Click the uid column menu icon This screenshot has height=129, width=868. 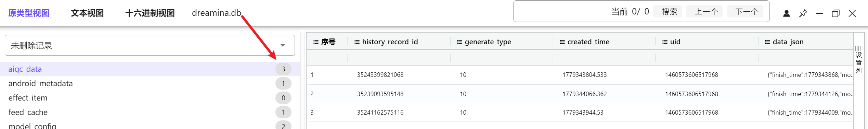[665, 42]
